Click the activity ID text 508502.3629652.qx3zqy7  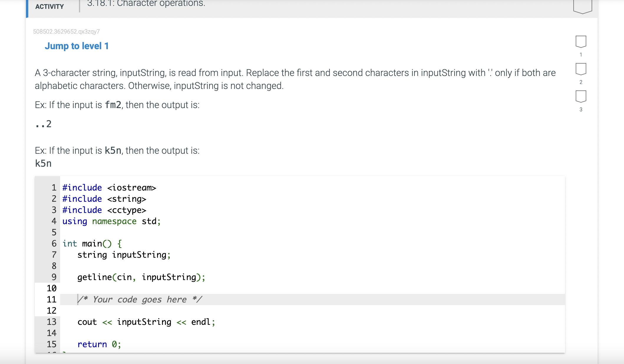click(x=66, y=32)
